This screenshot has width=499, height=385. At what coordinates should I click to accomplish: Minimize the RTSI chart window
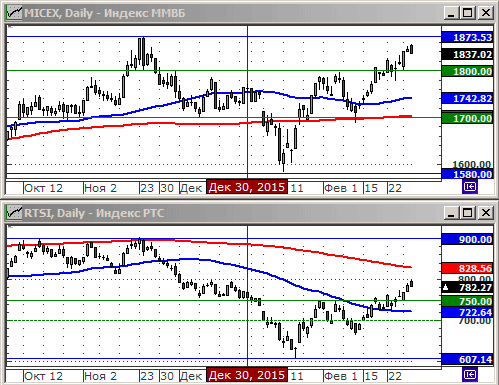click(451, 213)
